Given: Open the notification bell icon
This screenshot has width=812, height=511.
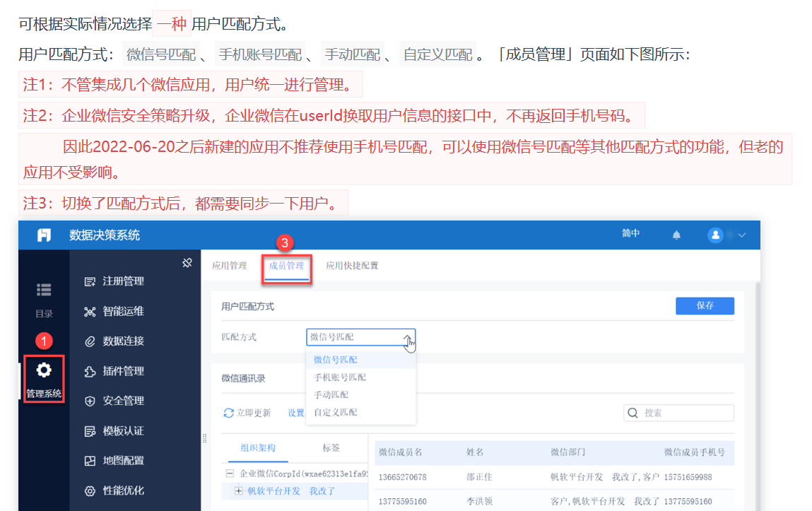Looking at the screenshot, I should tap(676, 235).
